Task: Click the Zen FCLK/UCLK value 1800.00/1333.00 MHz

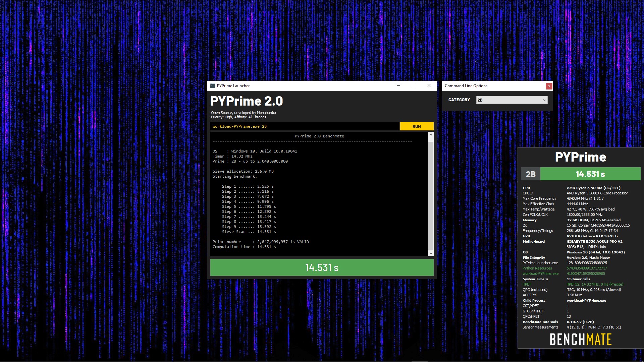Action: coord(585,215)
